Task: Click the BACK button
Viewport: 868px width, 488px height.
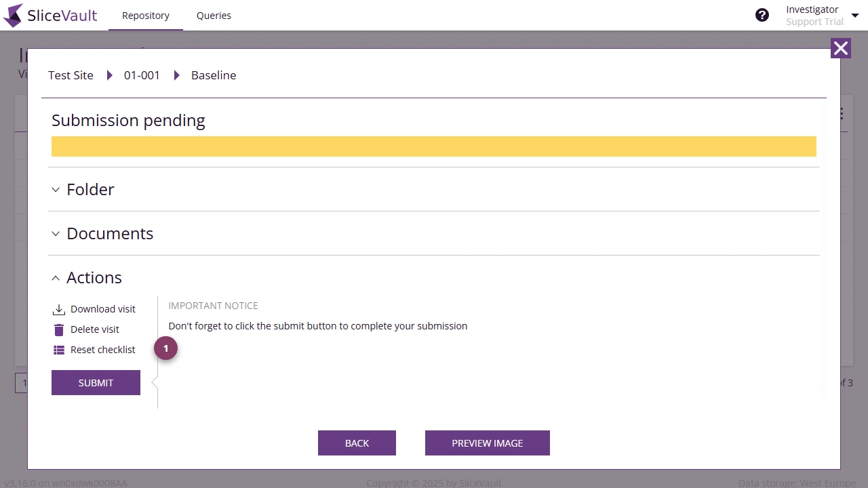Action: tap(357, 443)
